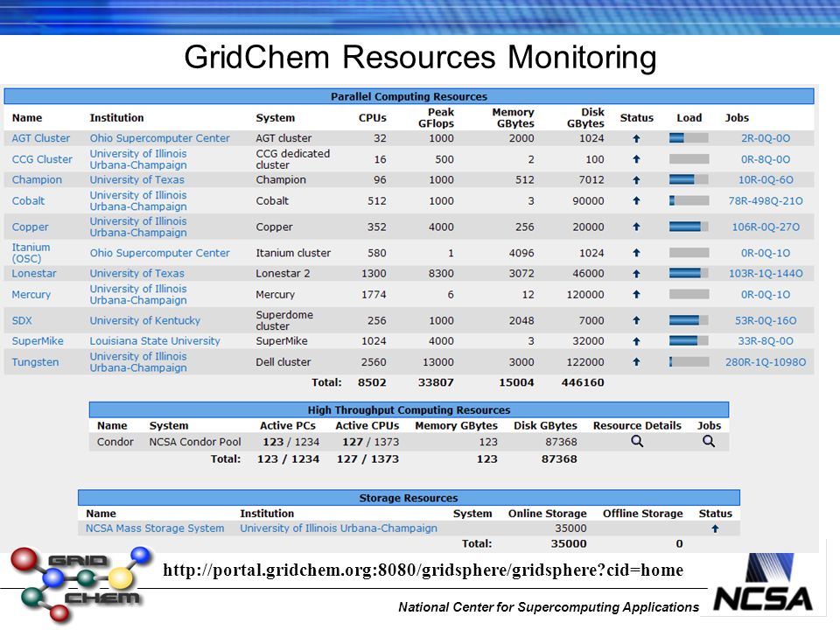The image size is (840, 630).
Task: Open the SDX resource link
Action: [x=22, y=320]
